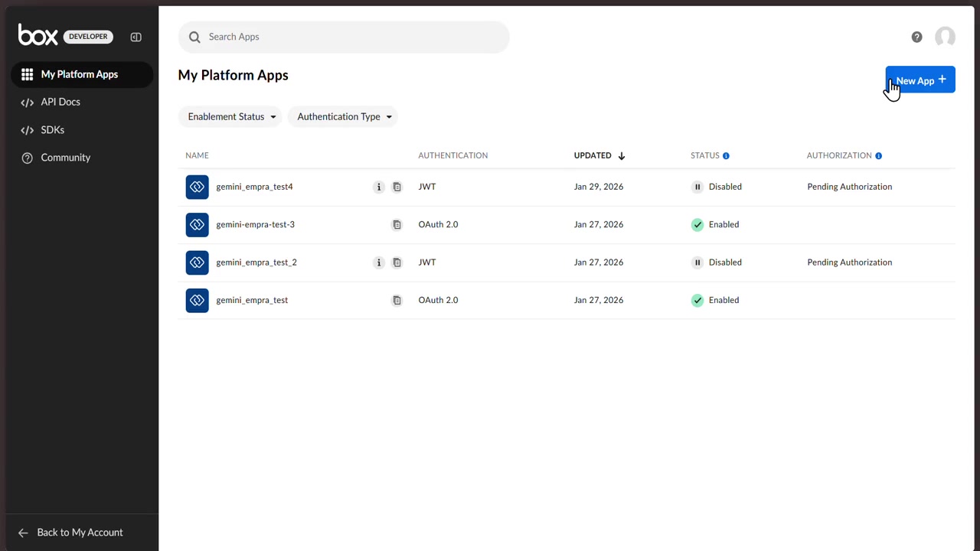The height and width of the screenshot is (551, 980).
Task: Click the Authorization column info icon
Action: [878, 156]
